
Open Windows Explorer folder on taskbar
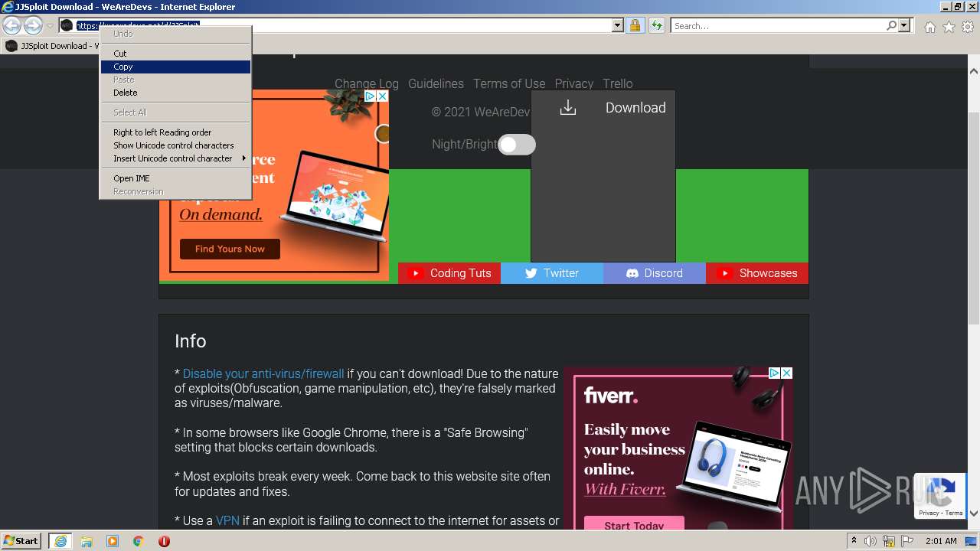click(87, 541)
